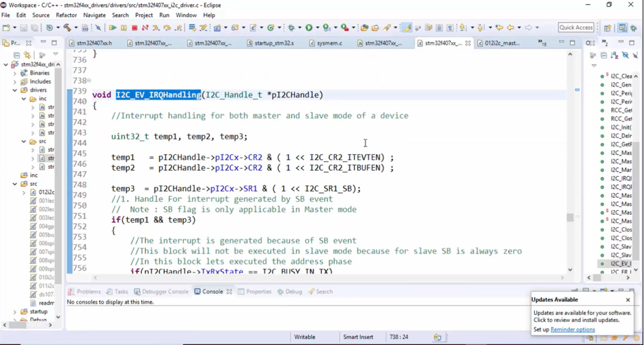Switch to the Debug perspective icon

coord(633,27)
